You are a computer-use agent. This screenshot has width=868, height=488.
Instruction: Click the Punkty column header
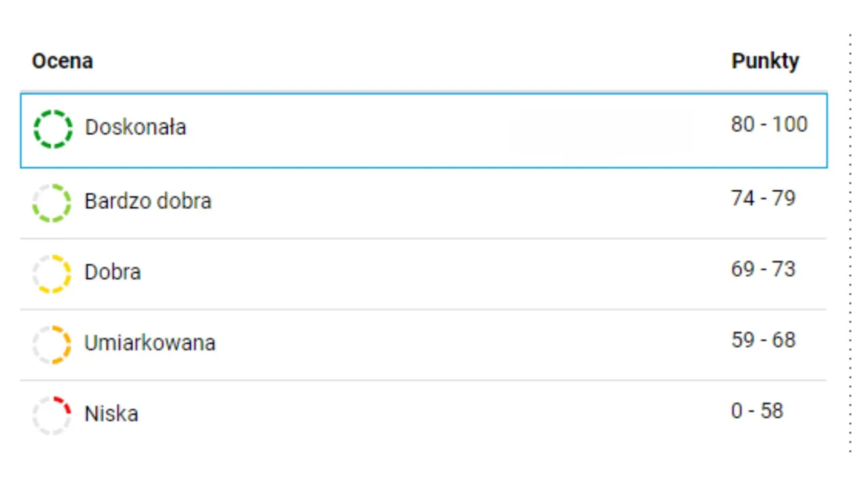click(x=766, y=60)
